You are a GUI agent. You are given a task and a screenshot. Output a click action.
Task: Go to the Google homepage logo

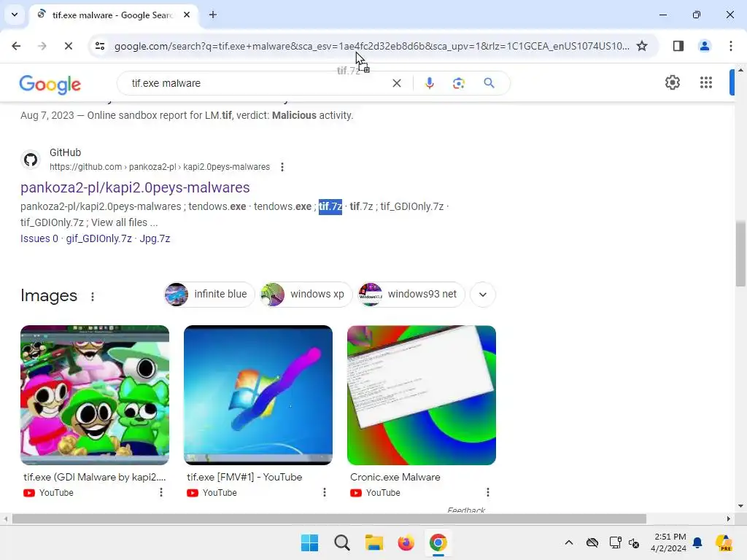[50, 85]
